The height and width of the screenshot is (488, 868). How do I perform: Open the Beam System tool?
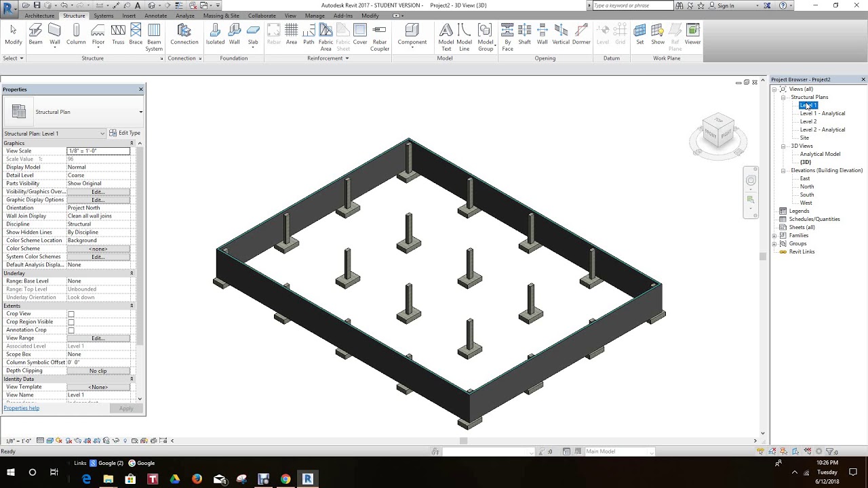coord(154,38)
